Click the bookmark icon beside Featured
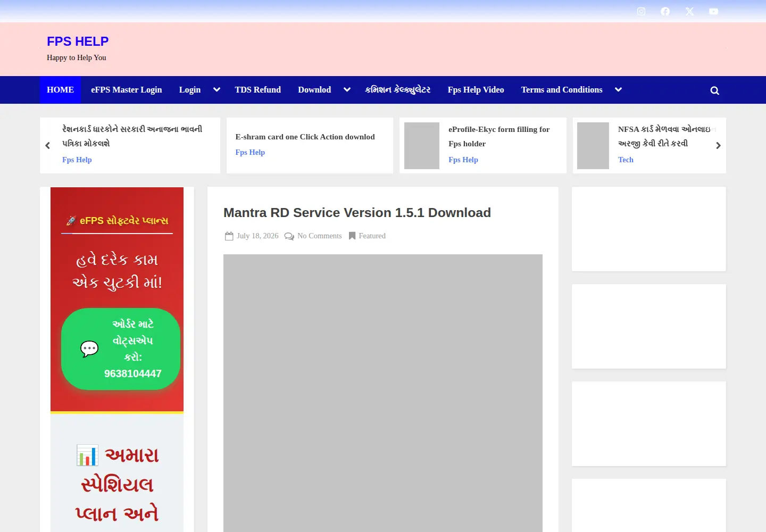Viewport: 766px width, 532px height. pyautogui.click(x=352, y=236)
